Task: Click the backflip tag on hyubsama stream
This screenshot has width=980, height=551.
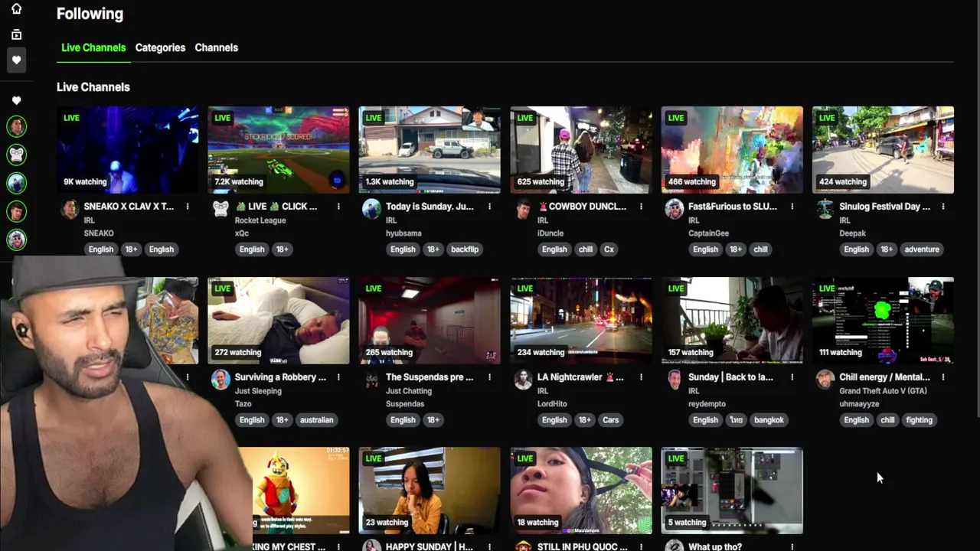Action: point(465,249)
